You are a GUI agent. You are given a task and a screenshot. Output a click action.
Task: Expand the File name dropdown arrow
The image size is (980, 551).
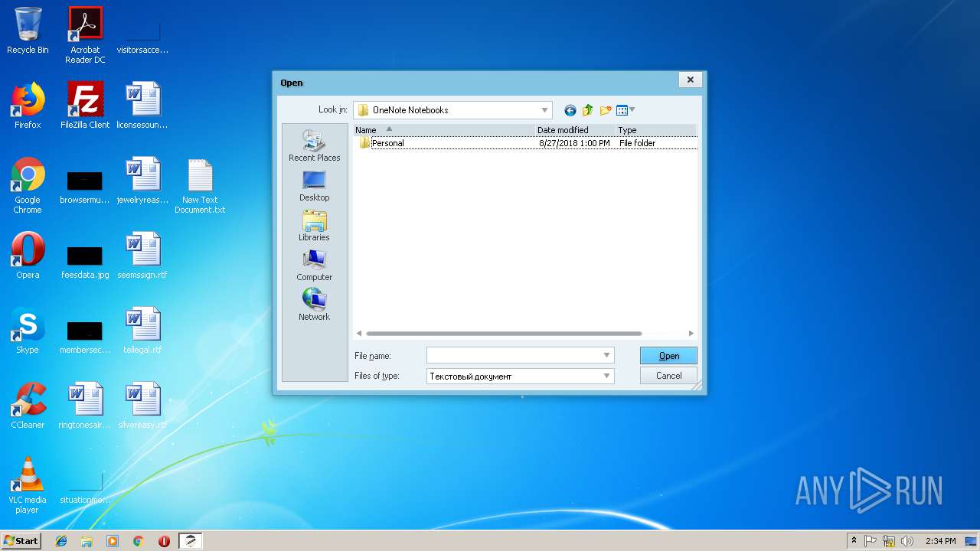(607, 355)
